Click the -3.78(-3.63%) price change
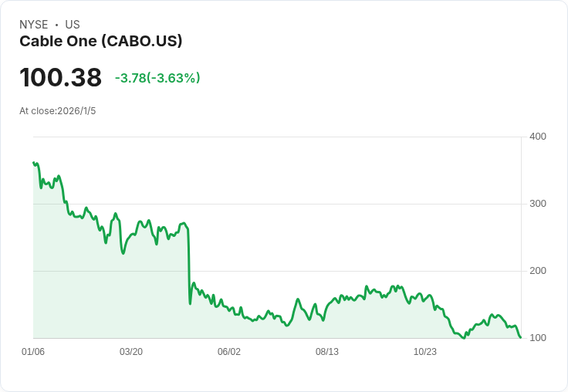The image size is (568, 392). [157, 78]
